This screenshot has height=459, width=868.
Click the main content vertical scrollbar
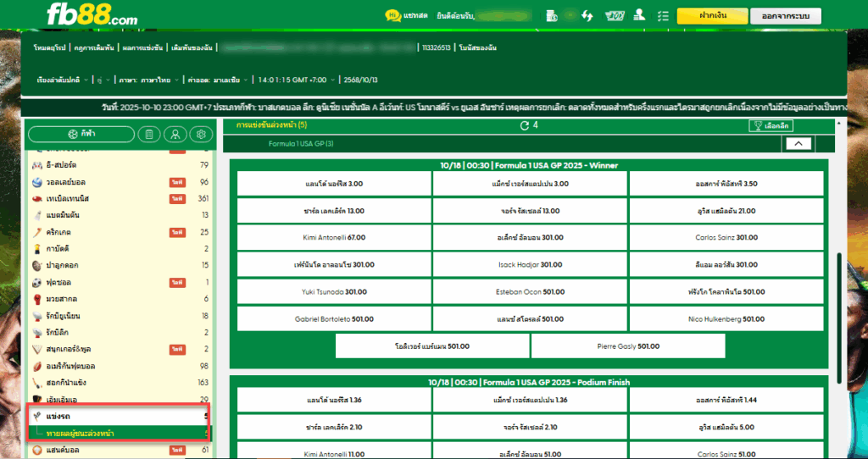point(839,318)
